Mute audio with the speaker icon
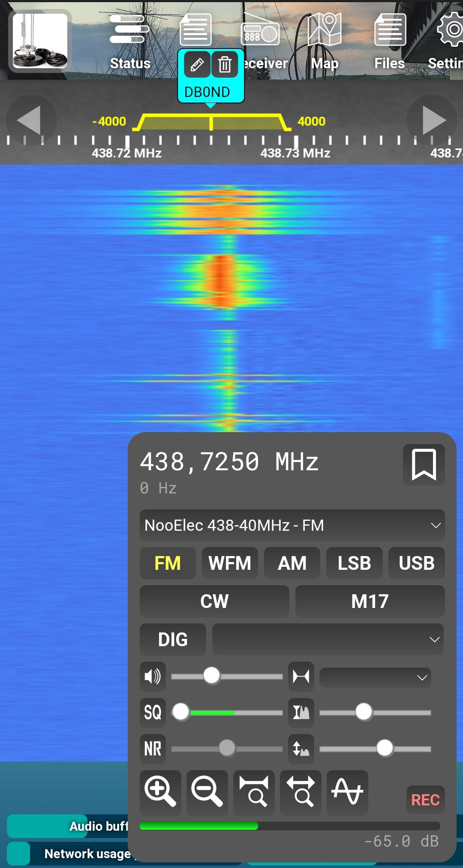The height and width of the screenshot is (868, 463). click(x=153, y=677)
